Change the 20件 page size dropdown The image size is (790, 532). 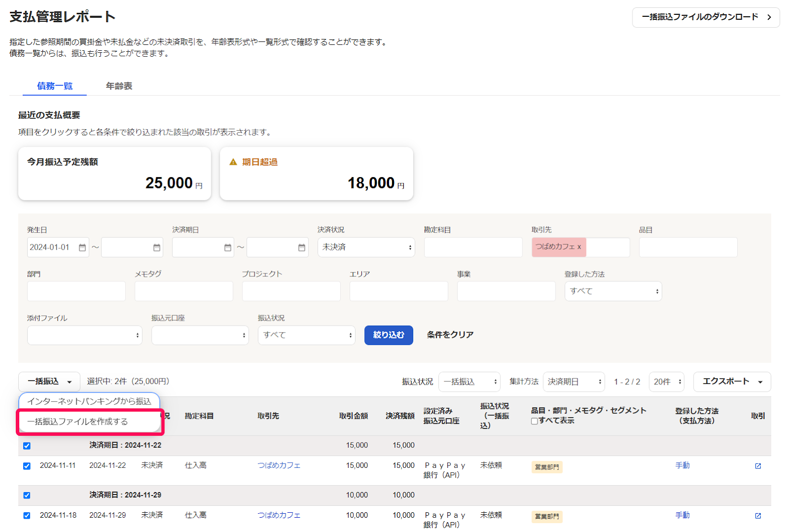click(667, 381)
